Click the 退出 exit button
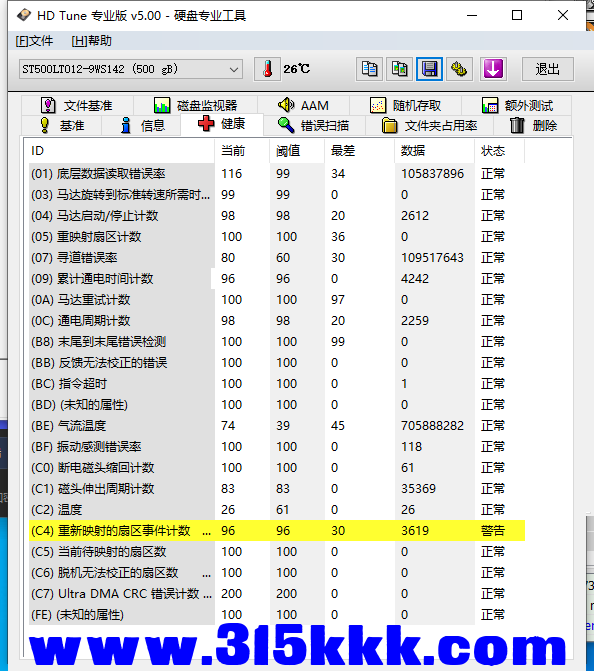This screenshot has height=671, width=594. [547, 69]
